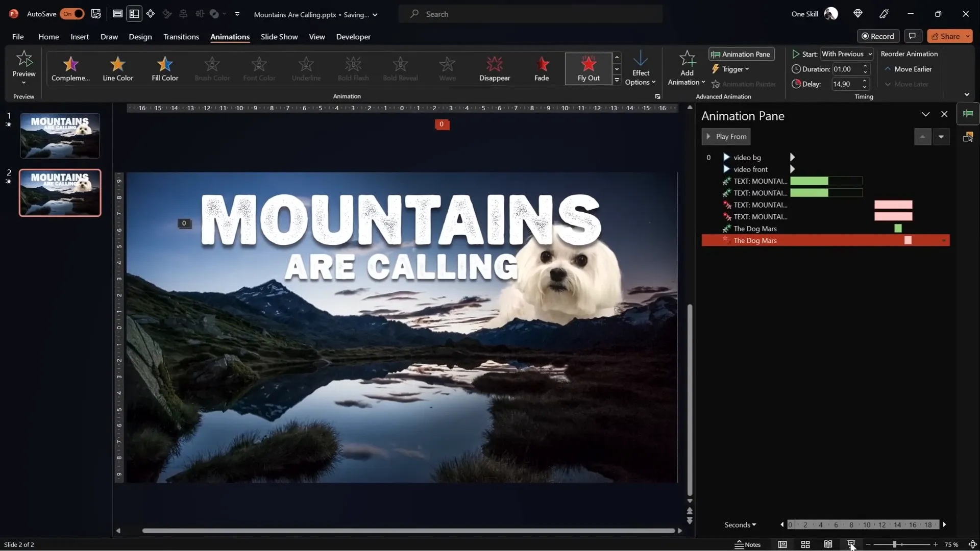The height and width of the screenshot is (551, 980).
Task: Switch to Normal view icon
Action: click(x=782, y=545)
